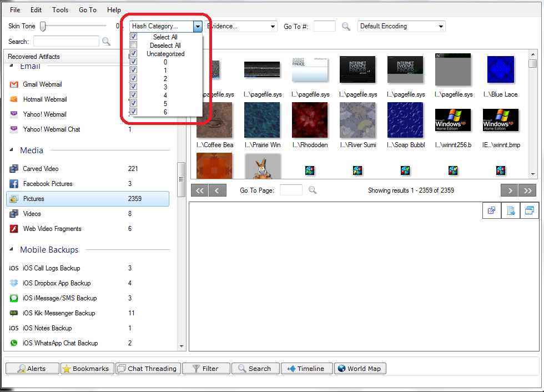The height and width of the screenshot is (392, 544).
Task: Open the Go To menu
Action: [x=87, y=10]
